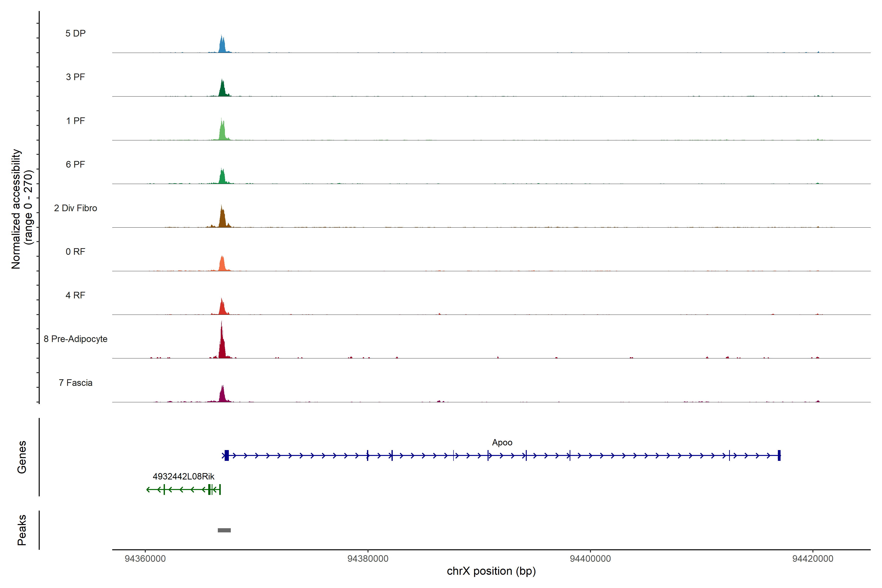
Task: Click the 1 PF light green peak
Action: pyautogui.click(x=222, y=132)
